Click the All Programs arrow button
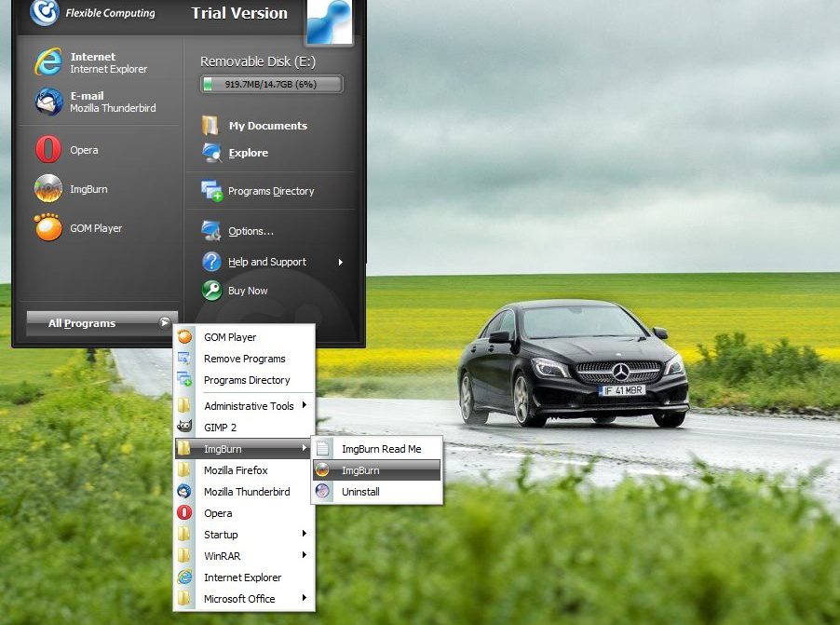Image resolution: width=840 pixels, height=625 pixels. pos(165,322)
